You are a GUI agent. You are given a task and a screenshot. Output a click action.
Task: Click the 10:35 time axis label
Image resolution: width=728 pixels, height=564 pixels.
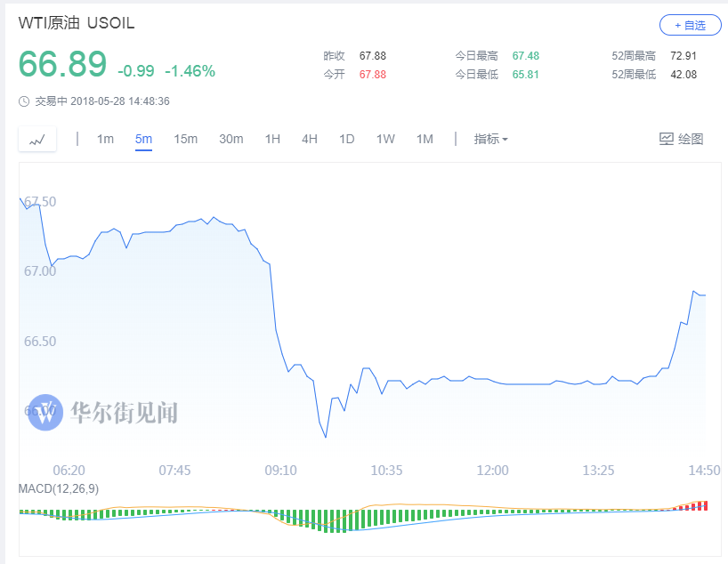pyautogui.click(x=386, y=470)
